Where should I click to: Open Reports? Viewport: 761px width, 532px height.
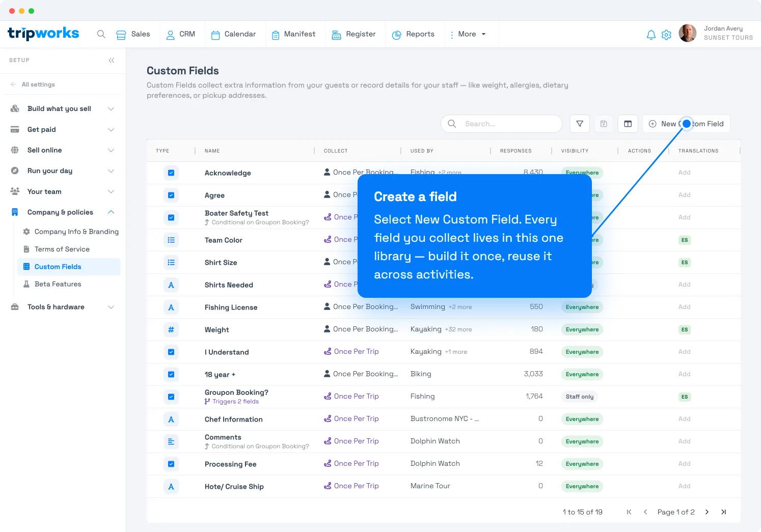[x=413, y=34]
